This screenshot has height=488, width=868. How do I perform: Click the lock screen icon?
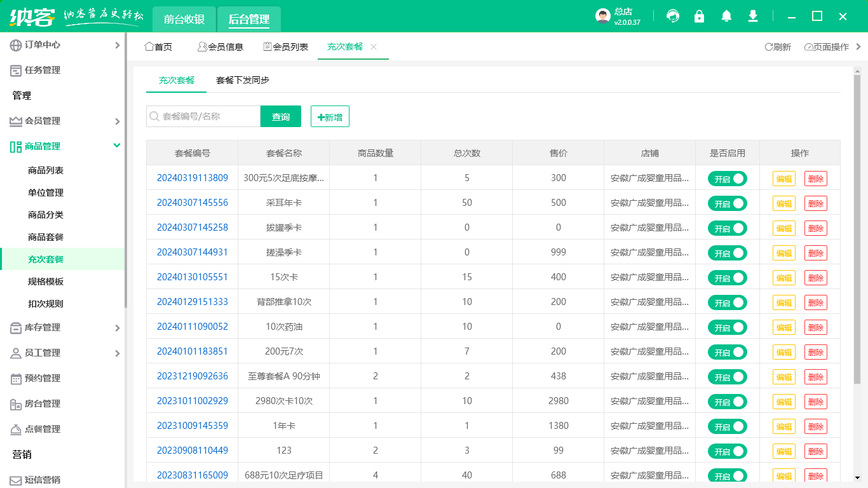pos(700,17)
